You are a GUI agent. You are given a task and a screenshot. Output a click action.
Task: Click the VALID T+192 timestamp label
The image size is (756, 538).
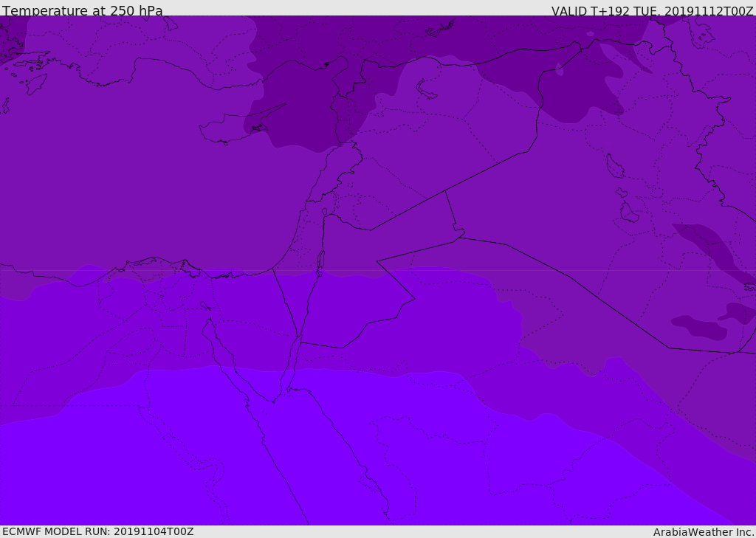pyautogui.click(x=652, y=10)
